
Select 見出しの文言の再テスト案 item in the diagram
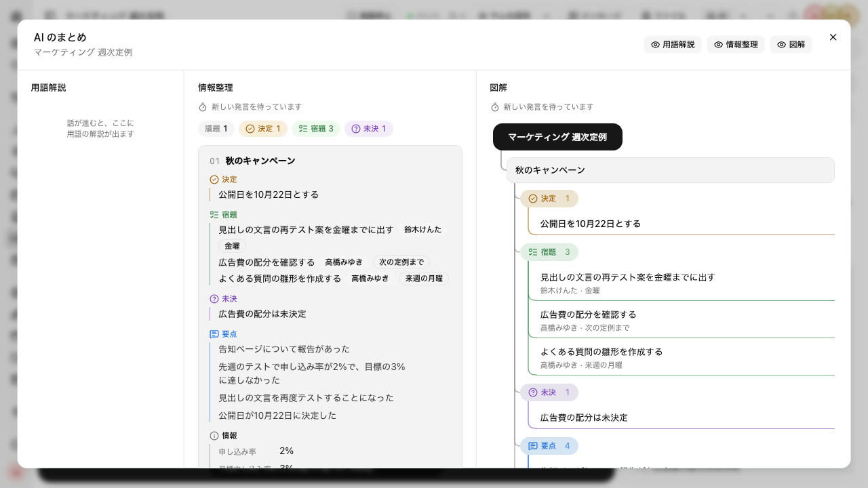coord(682,283)
